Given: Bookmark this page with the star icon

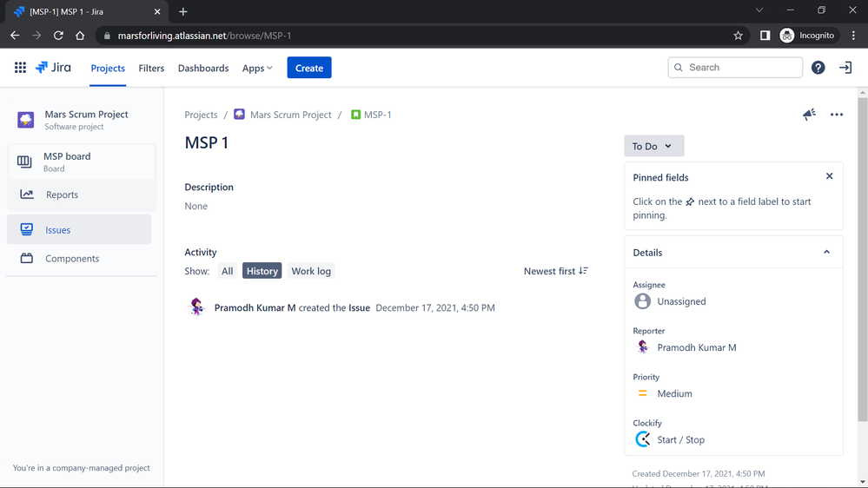Looking at the screenshot, I should [x=738, y=36].
